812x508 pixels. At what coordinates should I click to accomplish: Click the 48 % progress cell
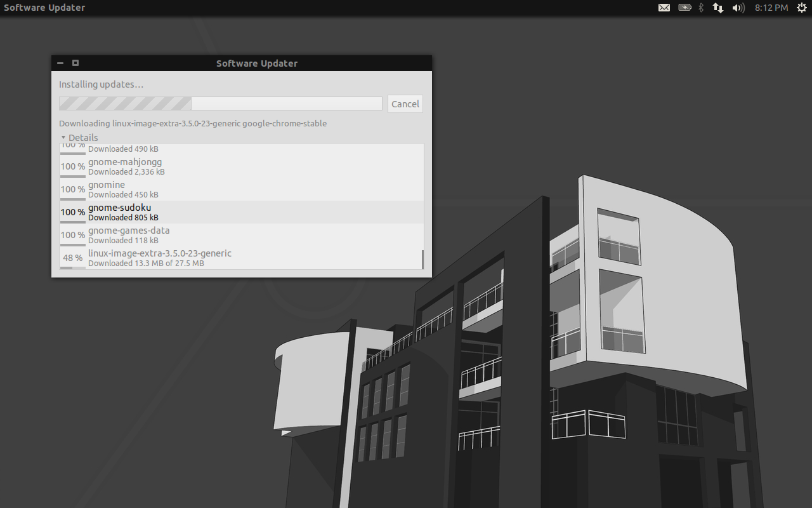click(x=73, y=258)
